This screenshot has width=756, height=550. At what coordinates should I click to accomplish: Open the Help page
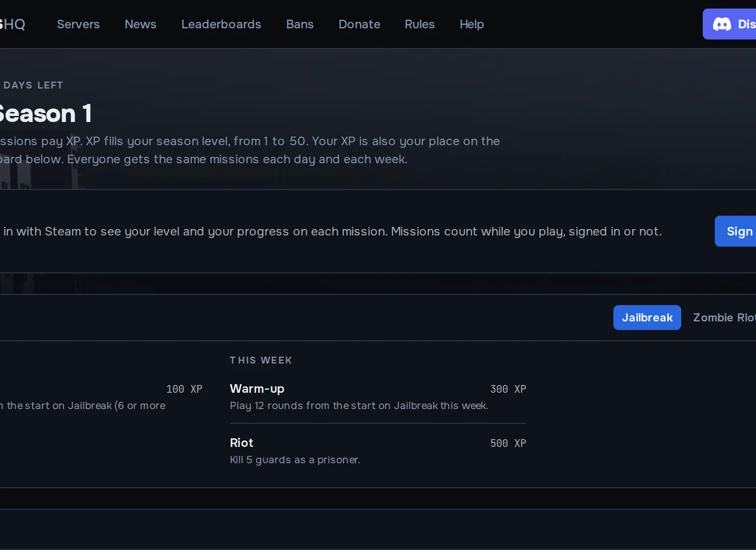(x=472, y=24)
